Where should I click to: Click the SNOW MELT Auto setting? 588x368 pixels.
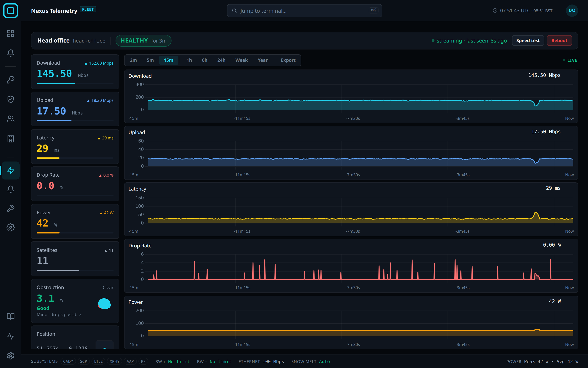(311, 361)
